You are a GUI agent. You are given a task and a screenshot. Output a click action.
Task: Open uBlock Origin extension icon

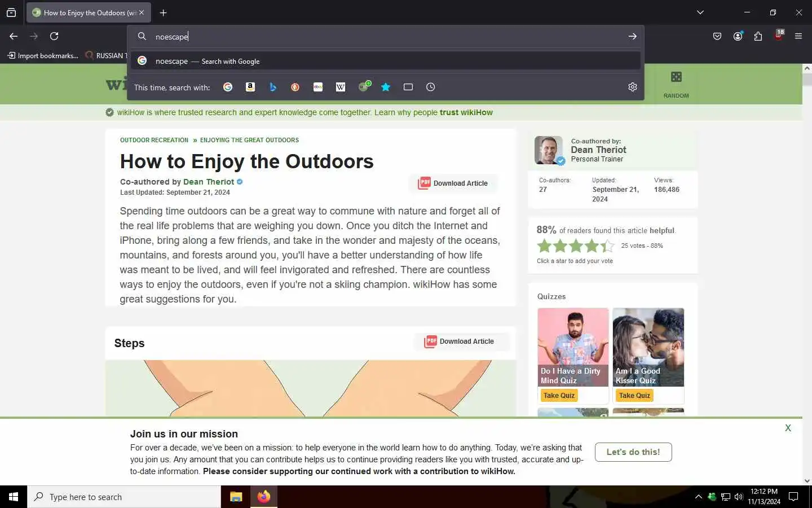(x=779, y=36)
